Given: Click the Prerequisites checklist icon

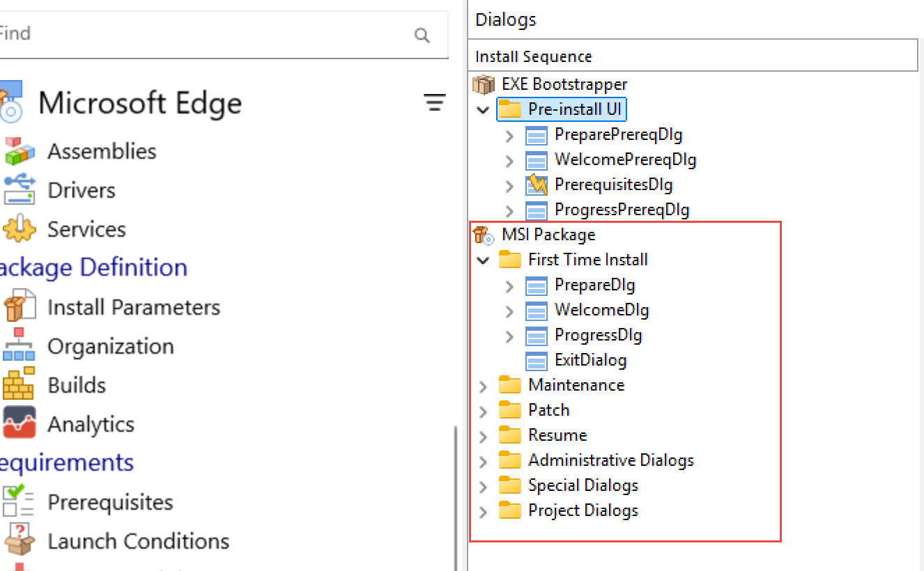Looking at the screenshot, I should 18,502.
